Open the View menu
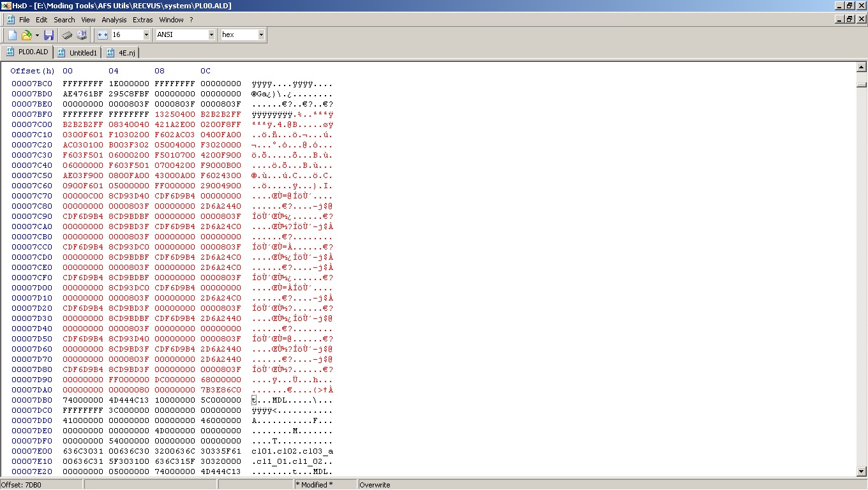Image resolution: width=868 pixels, height=490 pixels. point(88,20)
